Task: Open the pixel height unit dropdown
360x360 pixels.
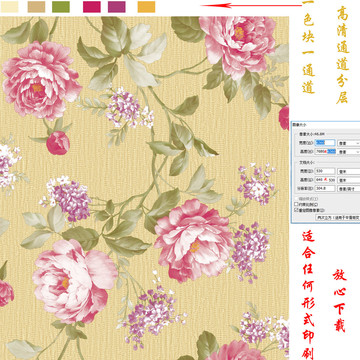Action: click(x=349, y=152)
